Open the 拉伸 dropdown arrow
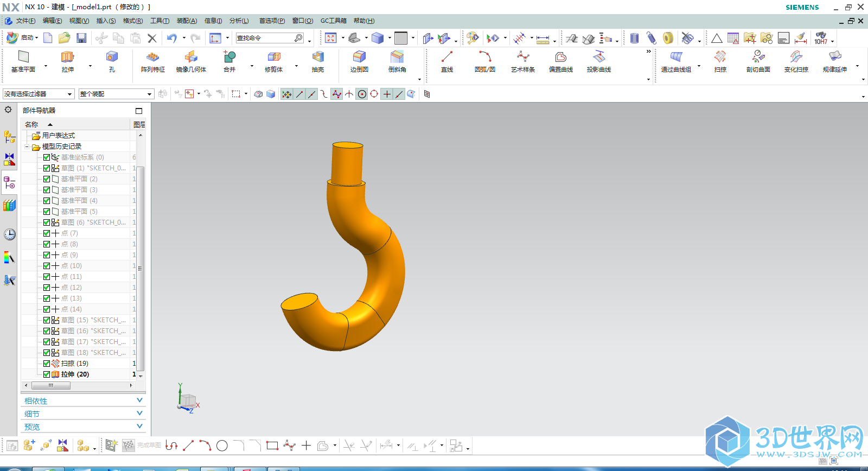 [x=90, y=66]
